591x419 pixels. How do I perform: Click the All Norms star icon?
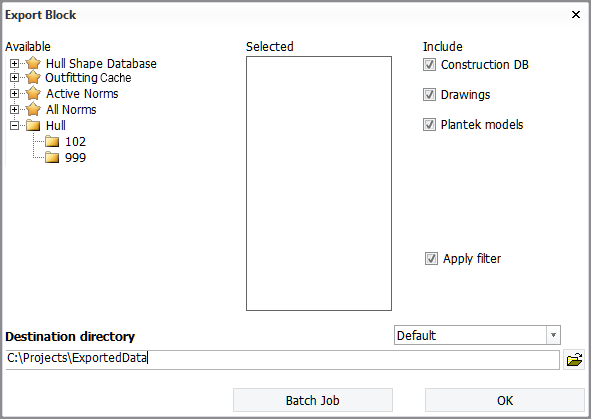[33, 109]
